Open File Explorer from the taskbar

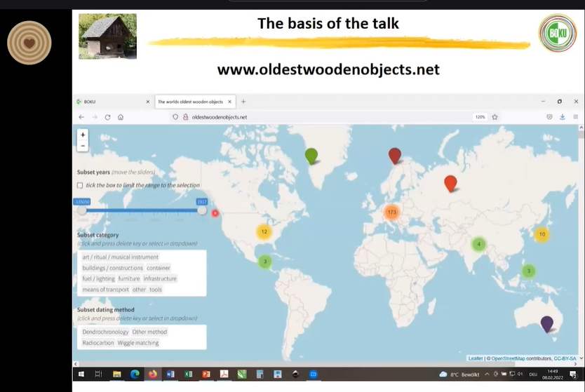[116, 374]
